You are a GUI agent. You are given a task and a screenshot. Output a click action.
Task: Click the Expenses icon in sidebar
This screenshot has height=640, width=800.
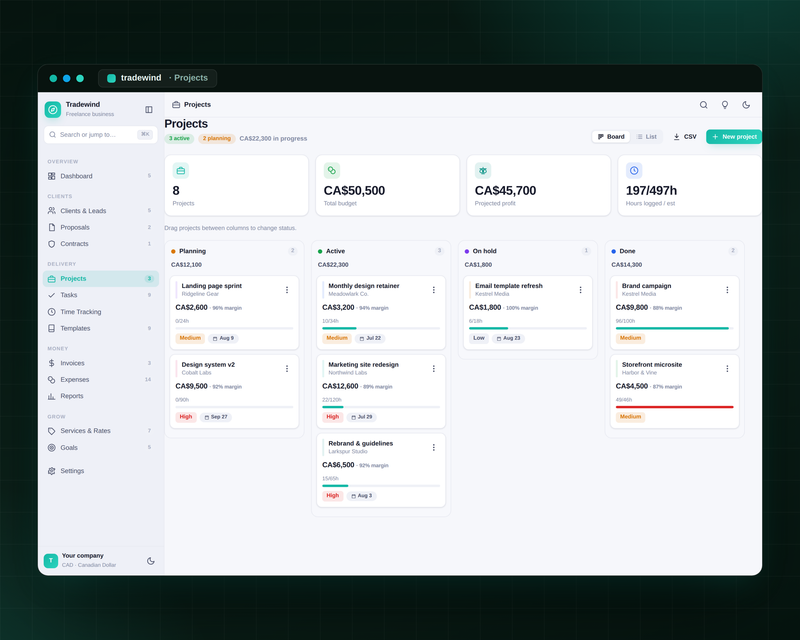click(52, 380)
